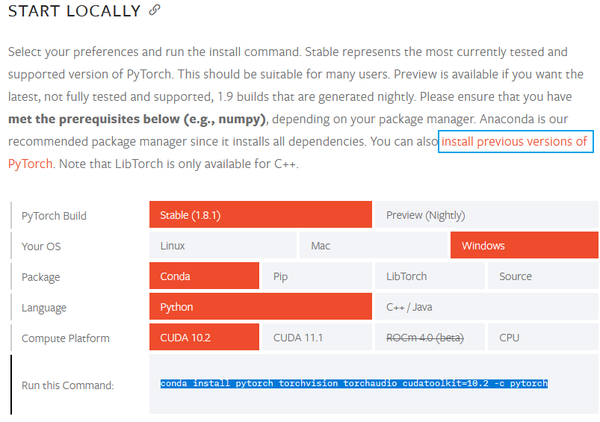Click the PyTorch link text on last paragraph line

tap(30, 164)
